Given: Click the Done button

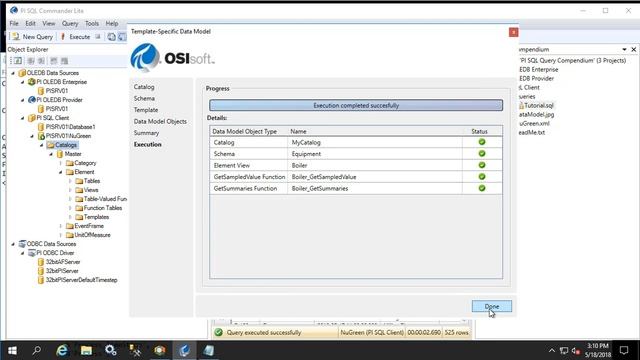Looking at the screenshot, I should pyautogui.click(x=491, y=306).
